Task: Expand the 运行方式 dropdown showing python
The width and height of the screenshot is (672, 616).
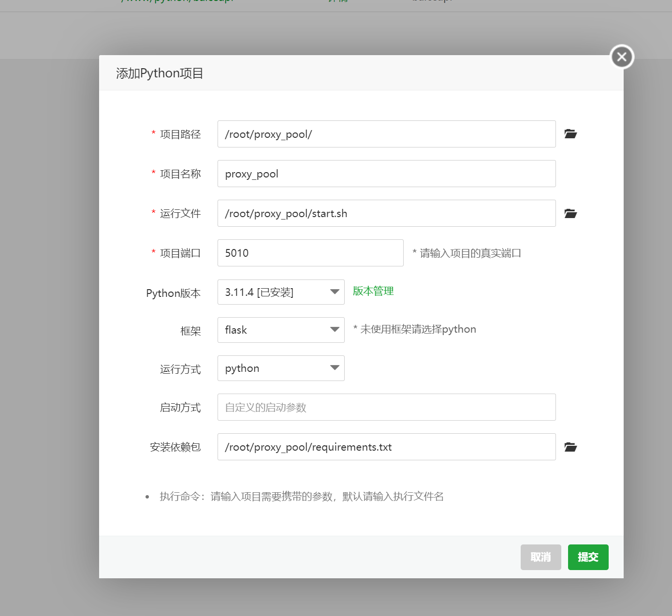Action: [x=281, y=368]
